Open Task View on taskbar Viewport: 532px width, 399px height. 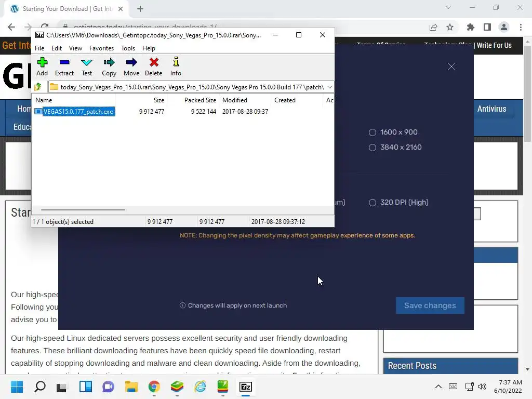(x=62, y=387)
